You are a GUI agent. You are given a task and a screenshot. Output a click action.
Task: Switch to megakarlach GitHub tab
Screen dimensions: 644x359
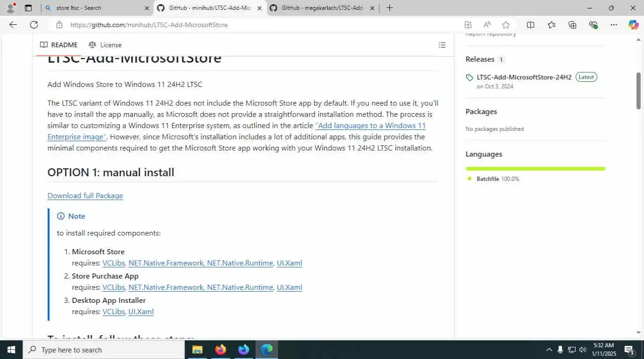(322, 8)
